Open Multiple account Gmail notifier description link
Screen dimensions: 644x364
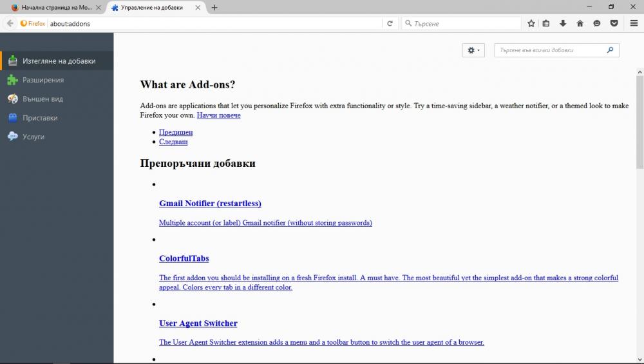point(265,223)
